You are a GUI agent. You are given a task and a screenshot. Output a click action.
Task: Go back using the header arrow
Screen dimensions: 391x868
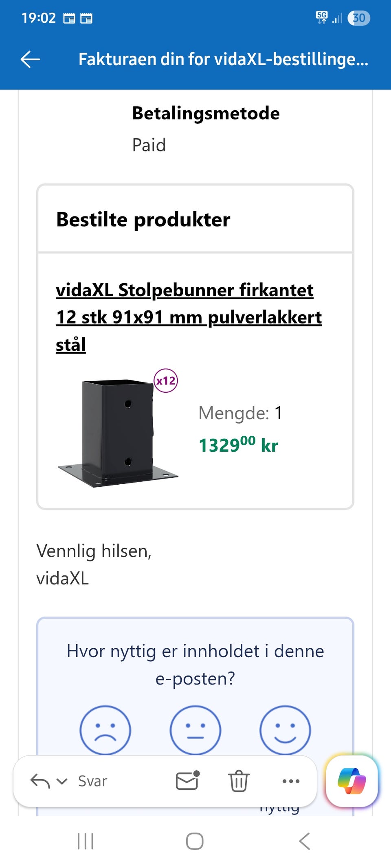pyautogui.click(x=31, y=59)
